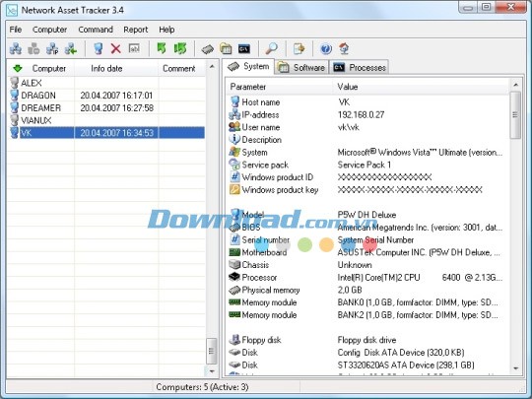Click the Value column header

[348, 87]
